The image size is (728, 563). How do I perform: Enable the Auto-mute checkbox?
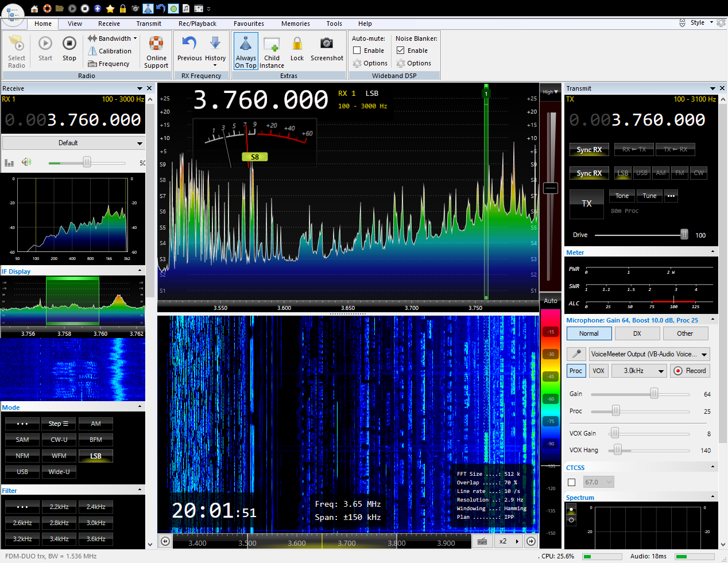click(x=357, y=51)
